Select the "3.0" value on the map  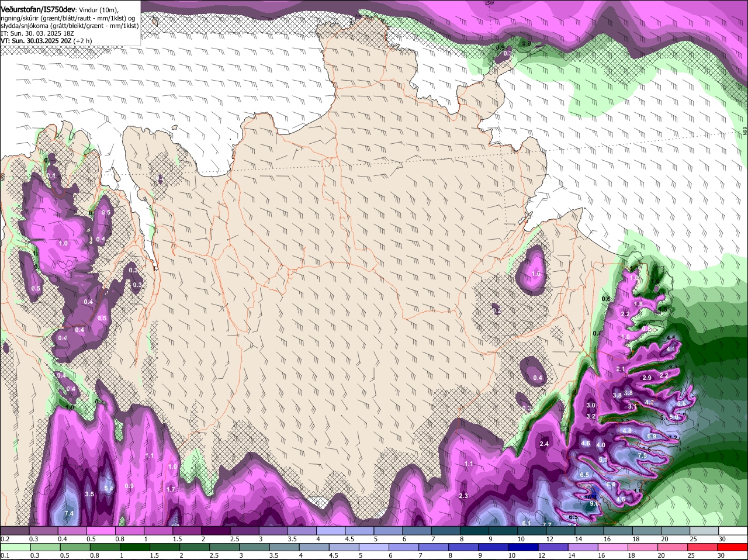click(x=590, y=405)
